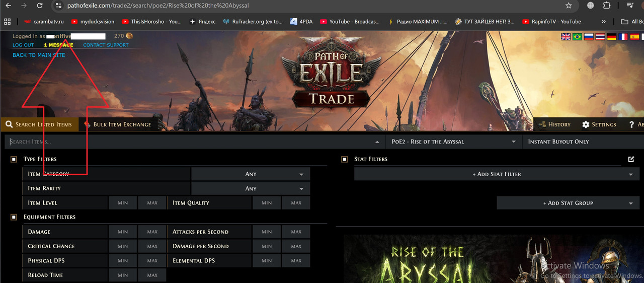Focus the Search Items text field
Image resolution: width=644 pixels, height=283 pixels.
click(x=195, y=141)
